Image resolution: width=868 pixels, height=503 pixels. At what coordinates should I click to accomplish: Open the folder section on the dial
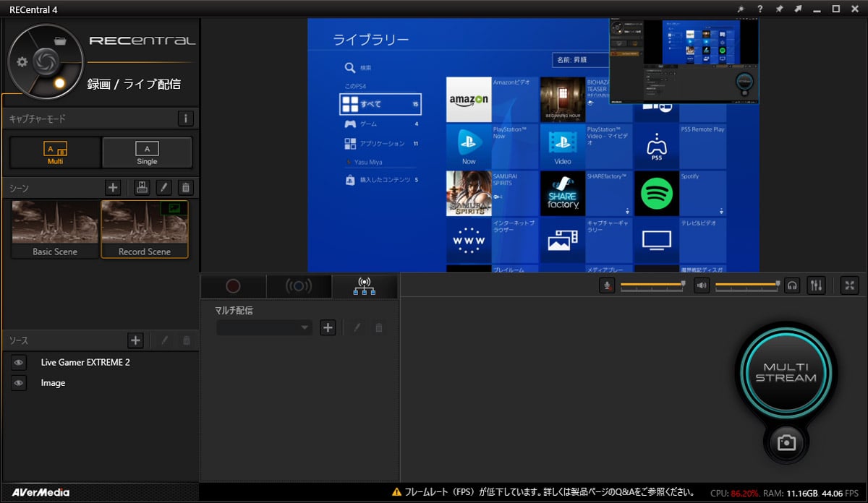(60, 40)
